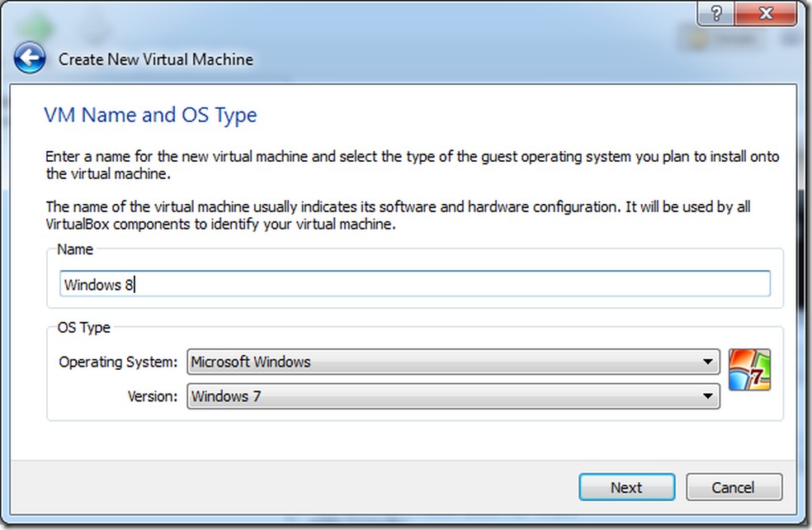Click the paragraph mentioning VirtualBox components

pos(398,215)
